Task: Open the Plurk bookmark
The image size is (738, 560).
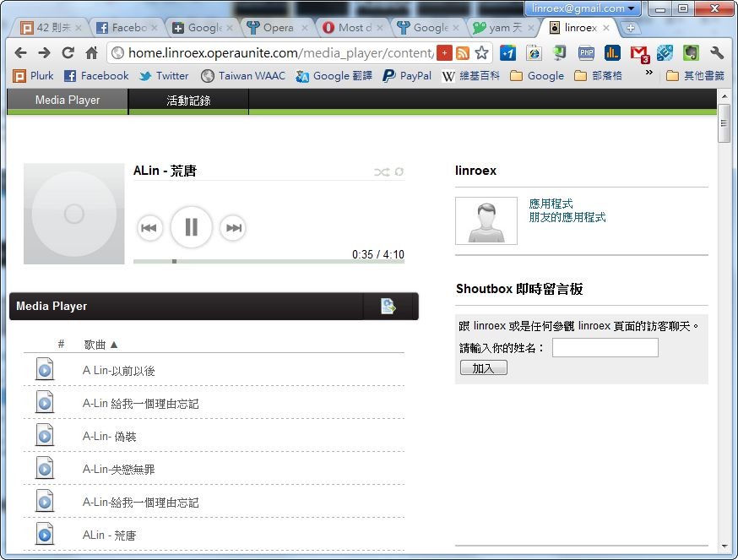Action: coord(33,75)
